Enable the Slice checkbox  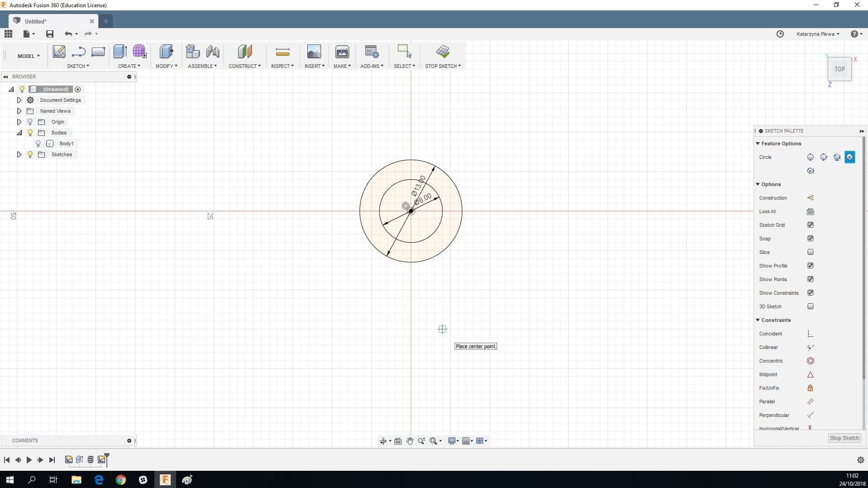810,252
